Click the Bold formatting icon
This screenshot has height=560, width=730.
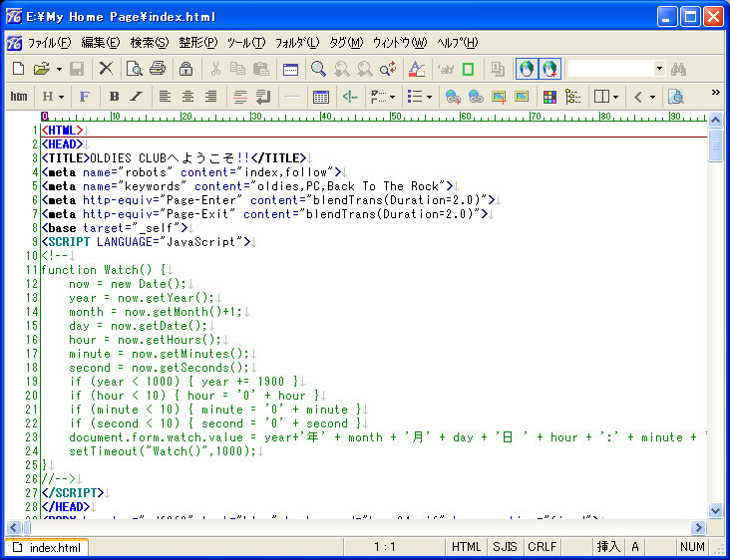[x=114, y=97]
